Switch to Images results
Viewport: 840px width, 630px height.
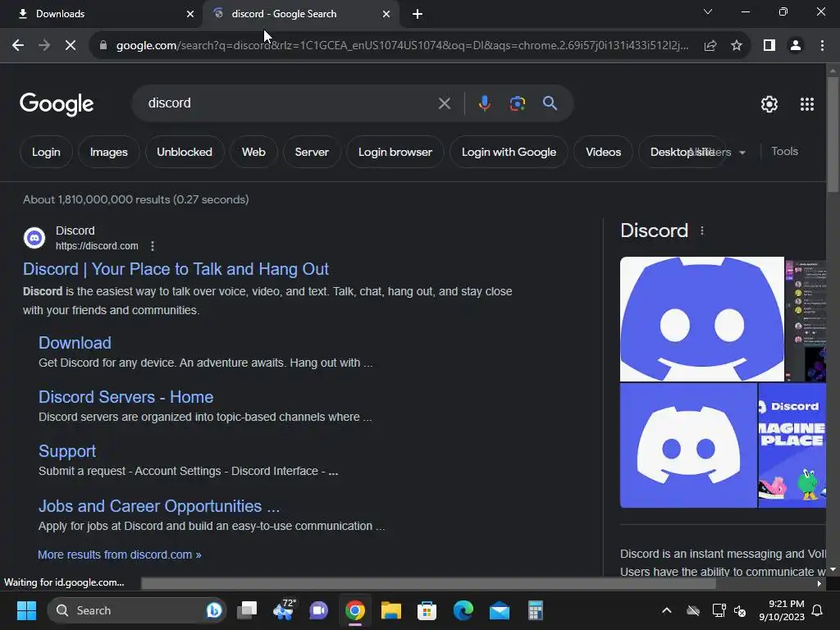(x=109, y=152)
